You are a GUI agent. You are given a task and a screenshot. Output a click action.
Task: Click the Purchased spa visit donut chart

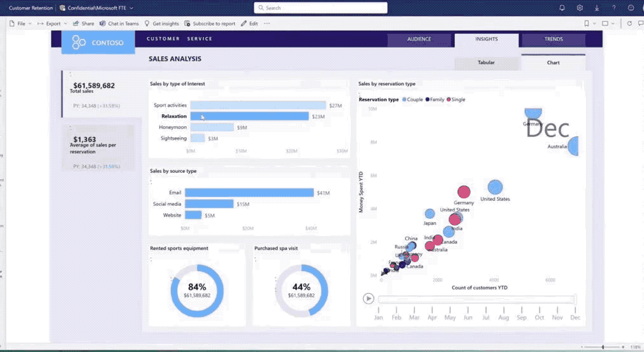click(302, 291)
